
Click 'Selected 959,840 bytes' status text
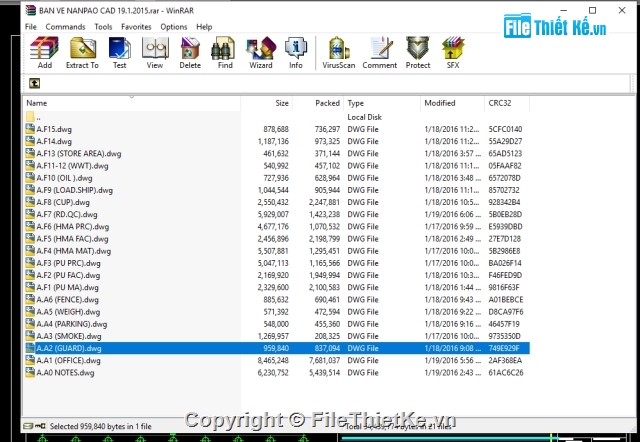(100, 426)
